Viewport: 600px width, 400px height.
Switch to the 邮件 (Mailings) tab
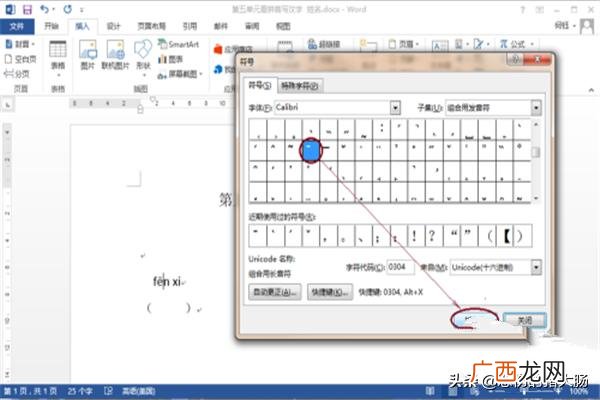point(220,26)
